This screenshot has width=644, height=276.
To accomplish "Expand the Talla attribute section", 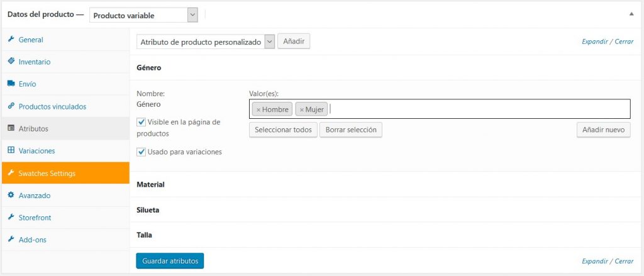I will pos(145,235).
